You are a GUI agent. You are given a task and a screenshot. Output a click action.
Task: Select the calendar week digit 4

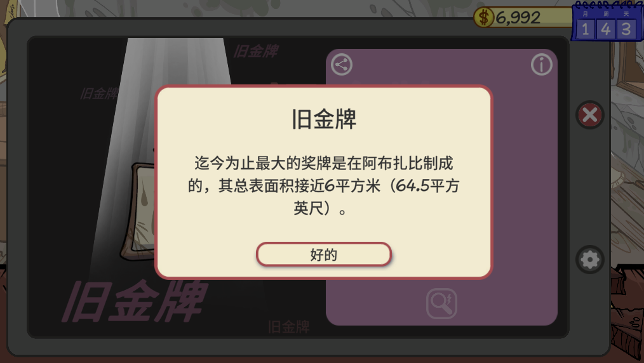(x=605, y=29)
